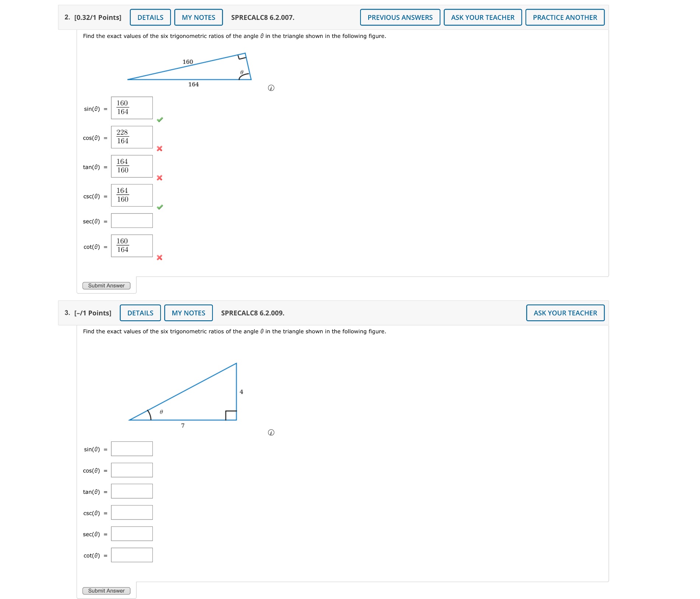Click the csc(θ) answer box in question 2
Image resolution: width=700 pixels, height=599 pixels.
132,195
